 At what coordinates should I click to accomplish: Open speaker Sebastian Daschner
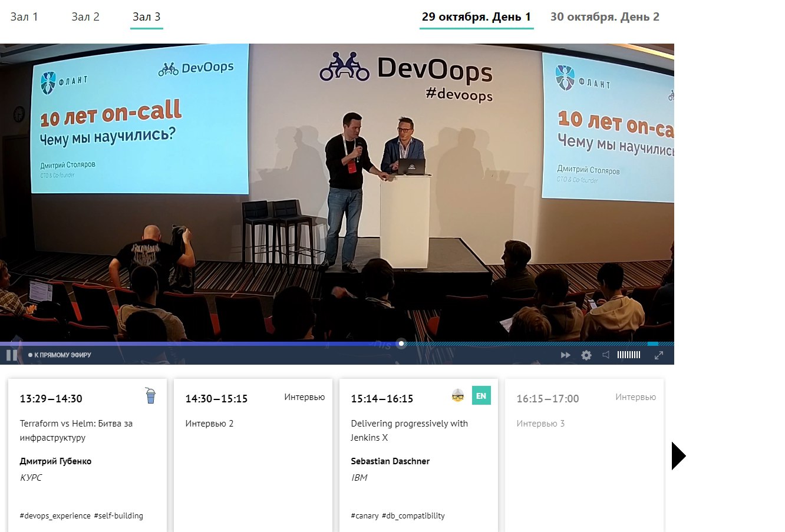[x=390, y=461]
